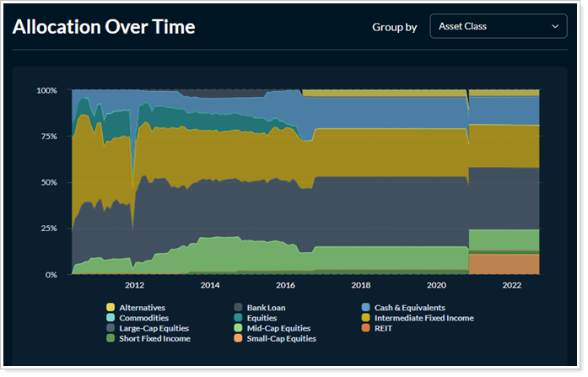The width and height of the screenshot is (588, 377).
Task: Click the teal Equities legend dot
Action: (x=238, y=318)
